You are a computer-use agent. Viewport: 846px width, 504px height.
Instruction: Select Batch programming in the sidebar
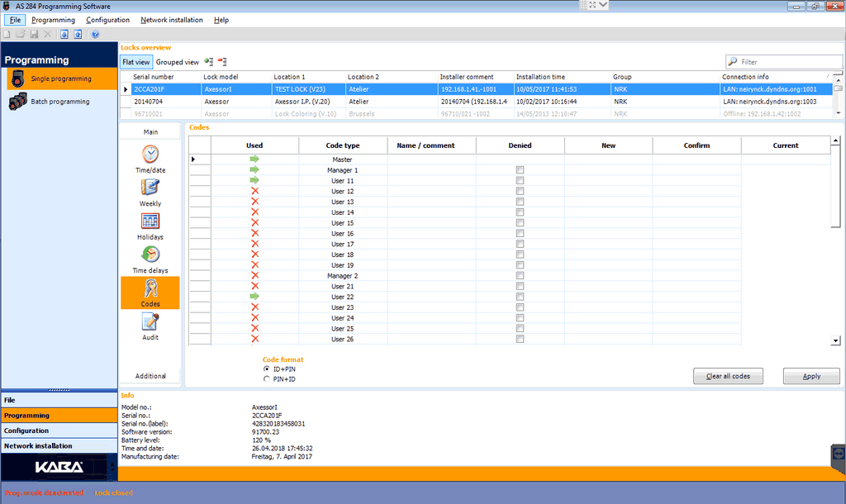[x=59, y=102]
